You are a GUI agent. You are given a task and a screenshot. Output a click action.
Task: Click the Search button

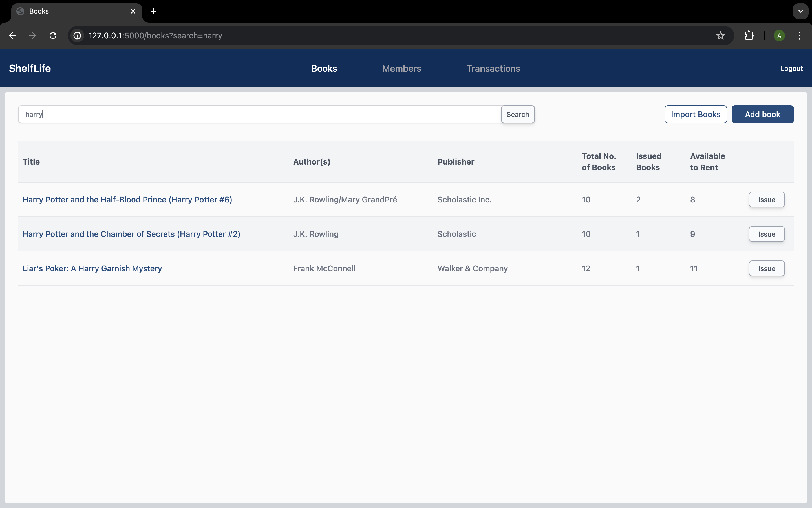click(x=518, y=114)
